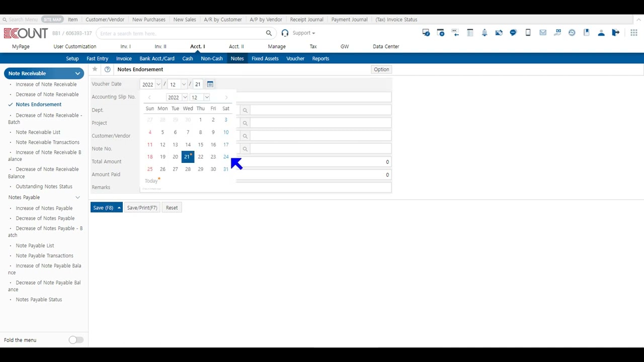644x362 pixels.
Task: Open Outstanding Notes Status in sidebar
Action: (44, 187)
